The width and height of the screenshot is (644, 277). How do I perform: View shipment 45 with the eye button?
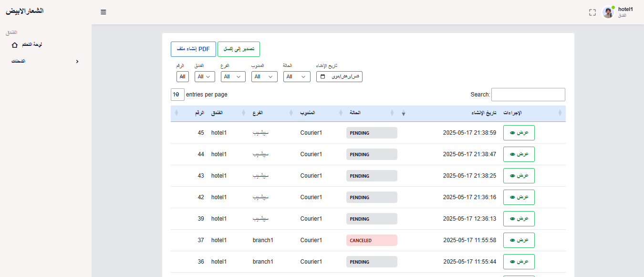(519, 133)
